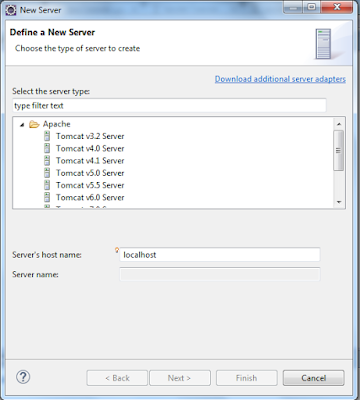Screen dimensions: 360x400
Task: Select the Apache category label
Action: (56, 124)
